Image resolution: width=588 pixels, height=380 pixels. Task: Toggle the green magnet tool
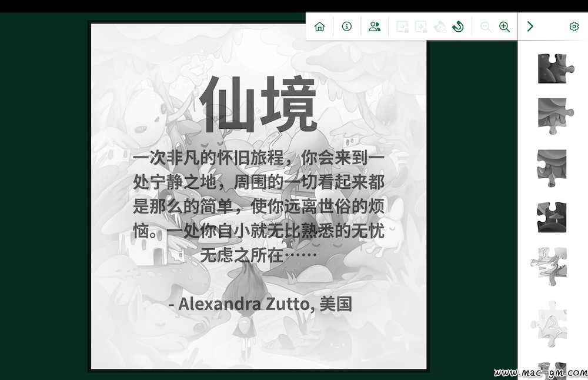[x=458, y=26]
